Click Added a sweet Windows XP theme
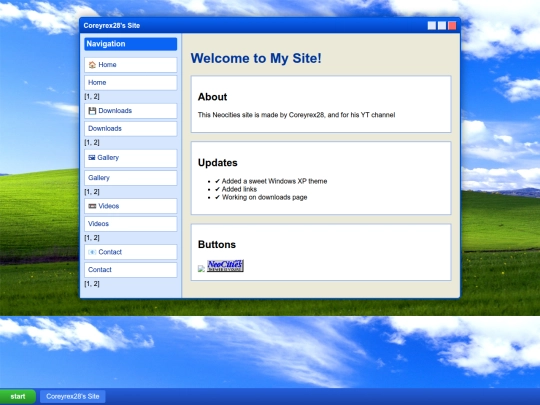 271,181
